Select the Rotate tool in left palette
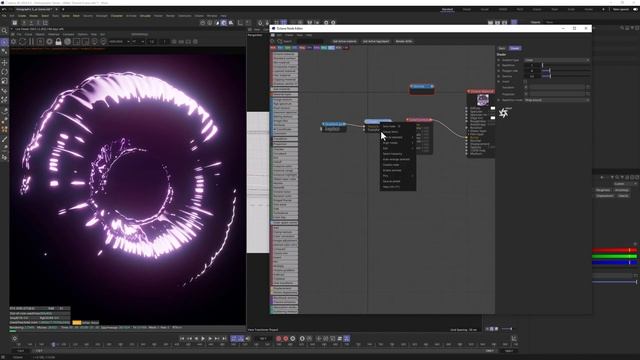This screenshot has width=640, height=360. pyautogui.click(x=4, y=71)
